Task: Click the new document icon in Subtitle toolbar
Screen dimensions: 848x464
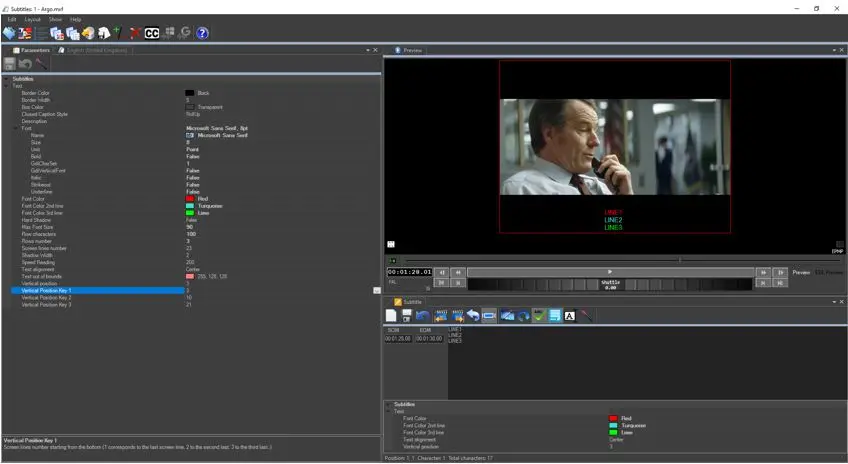Action: (392, 316)
